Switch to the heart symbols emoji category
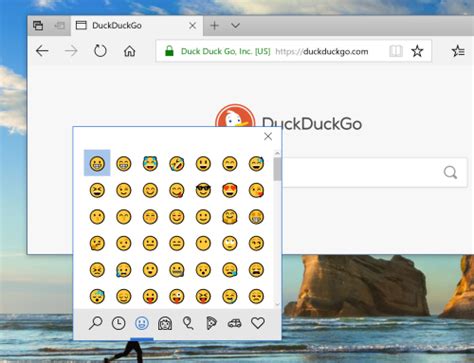 (x=258, y=323)
